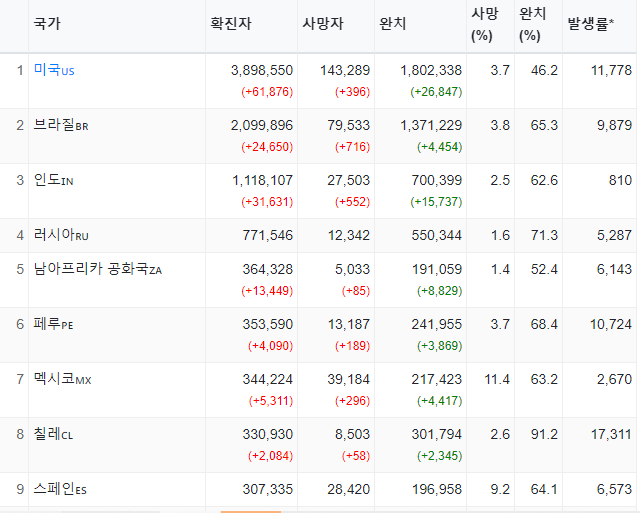
Task: Click Chile's confirmed count 330,930
Action: (x=268, y=434)
